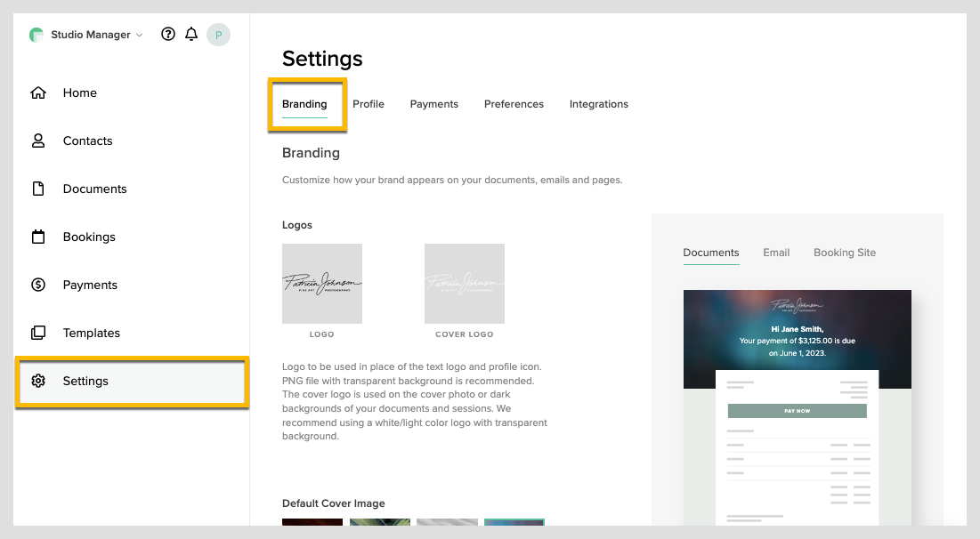The image size is (980, 539).
Task: Switch to the Branding tab
Action: pos(304,104)
